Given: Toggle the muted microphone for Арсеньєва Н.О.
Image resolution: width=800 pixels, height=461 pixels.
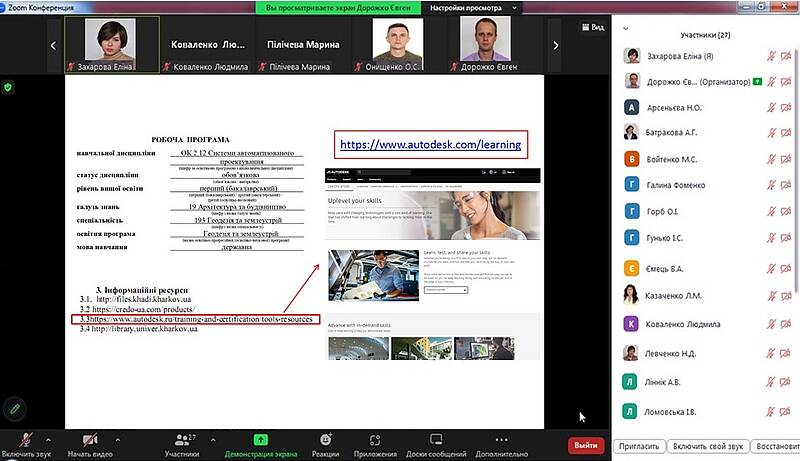Looking at the screenshot, I should 771,107.
